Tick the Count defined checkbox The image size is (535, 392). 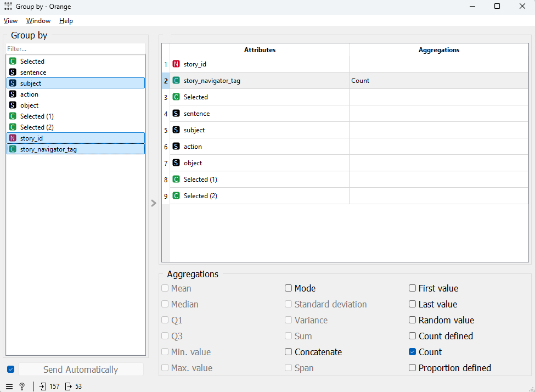coord(412,336)
